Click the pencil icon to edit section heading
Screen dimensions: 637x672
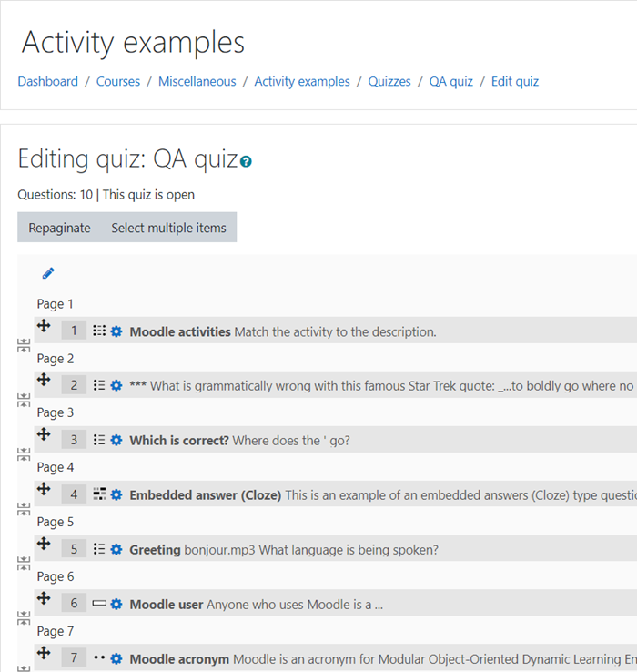point(48,273)
